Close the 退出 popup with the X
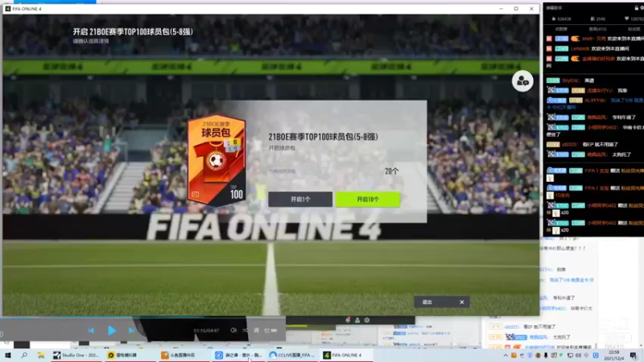This screenshot has width=644, height=362. point(461,302)
